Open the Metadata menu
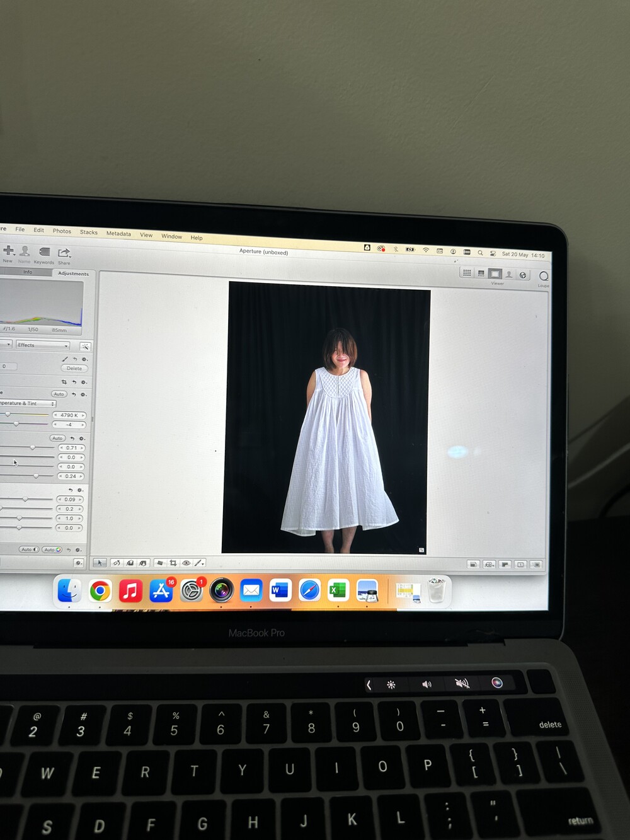The height and width of the screenshot is (840, 630). pyautogui.click(x=118, y=233)
